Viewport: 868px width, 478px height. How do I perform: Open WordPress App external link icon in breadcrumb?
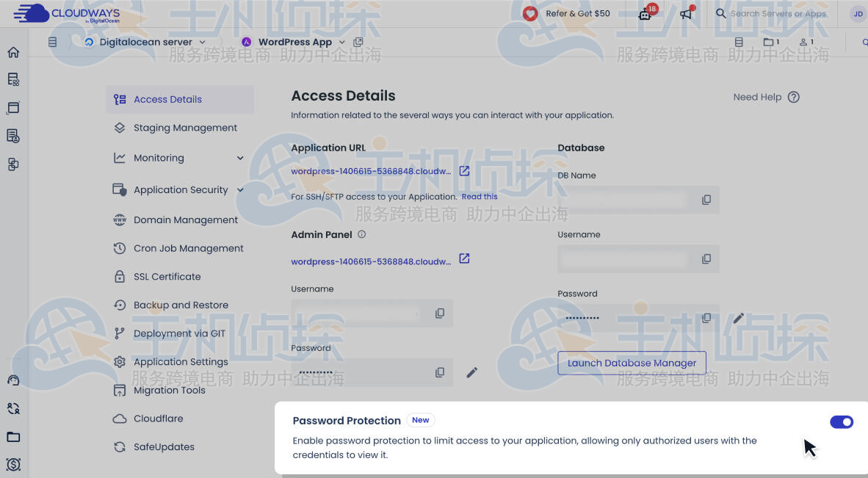click(x=358, y=42)
